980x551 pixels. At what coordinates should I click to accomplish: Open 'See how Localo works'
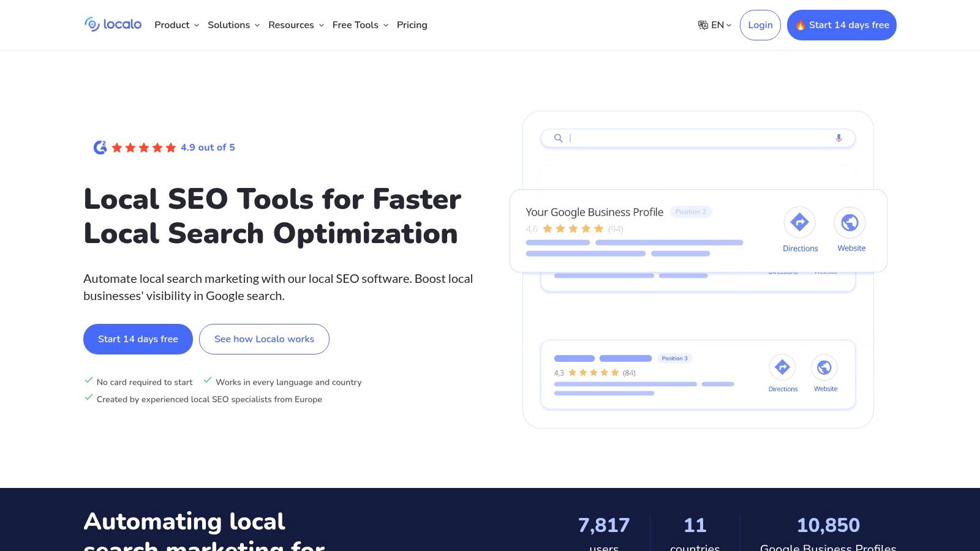pos(264,339)
